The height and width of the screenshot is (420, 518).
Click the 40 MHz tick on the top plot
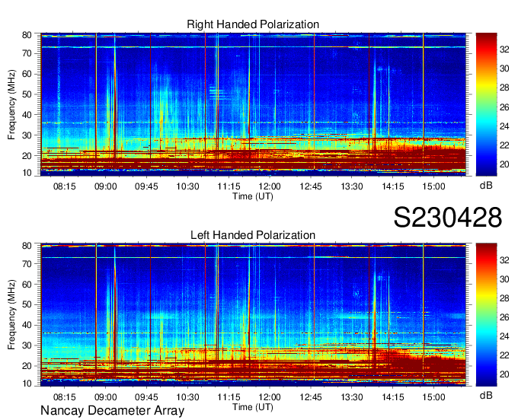pos(27,115)
